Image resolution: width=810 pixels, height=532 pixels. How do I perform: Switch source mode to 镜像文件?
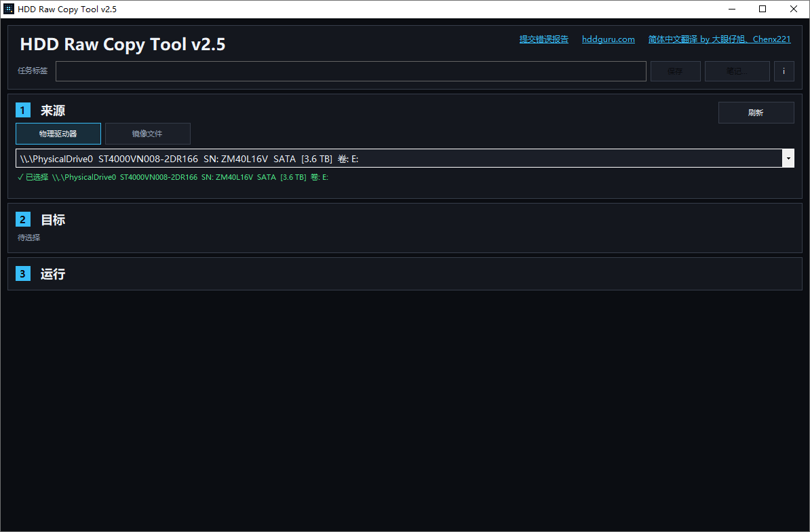[147, 133]
